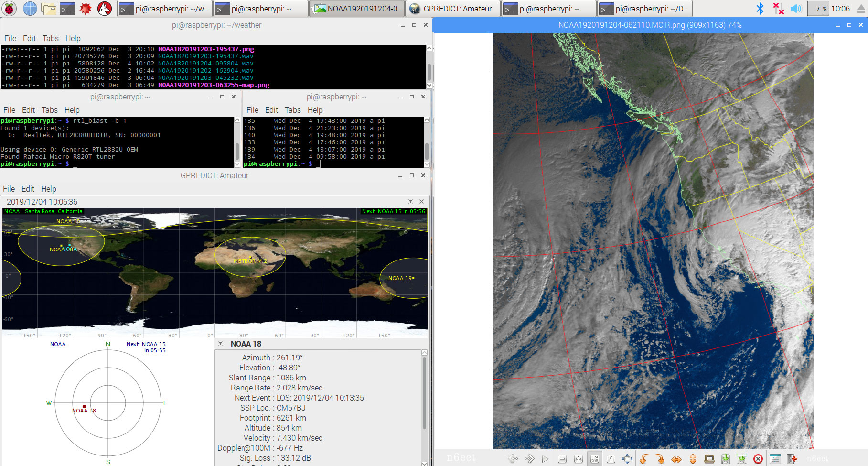The image size is (868, 466).
Task: Click scroll-up arrow in weather terminal
Action: [429, 48]
